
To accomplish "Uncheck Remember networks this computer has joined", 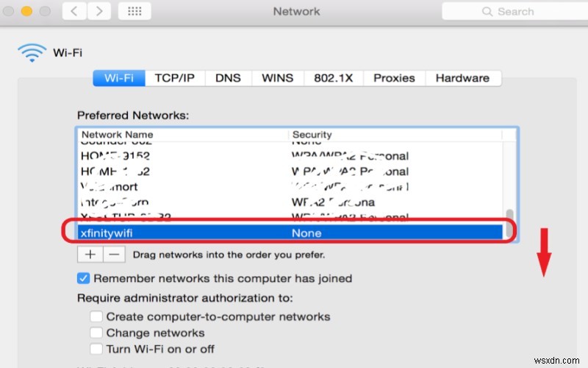I will pyautogui.click(x=83, y=278).
